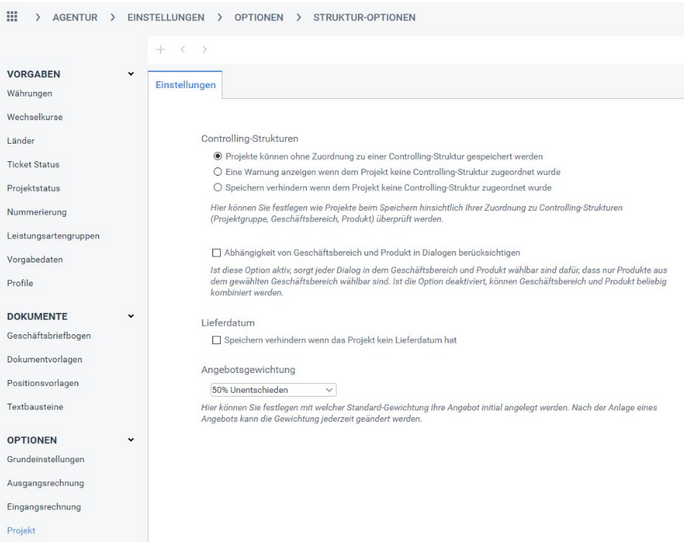Toggle Lieferdatum 'Speichern verhindern' checkbox
This screenshot has width=684, height=542.
click(x=217, y=340)
